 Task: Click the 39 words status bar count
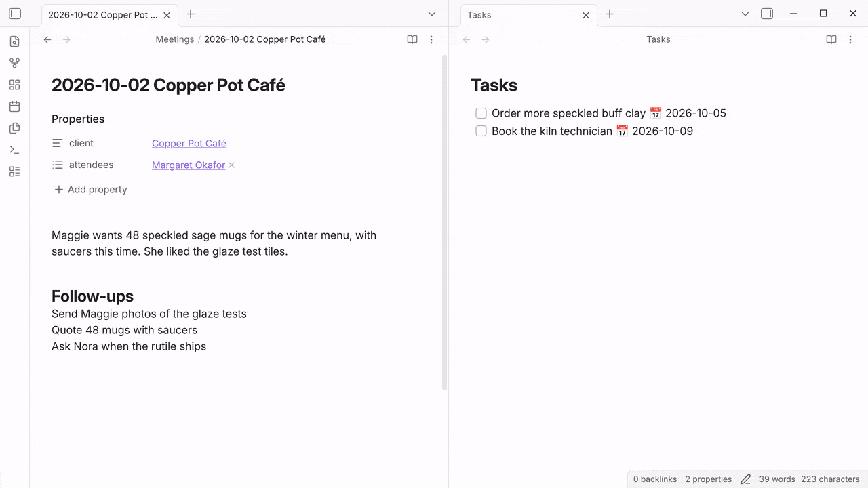pyautogui.click(x=777, y=479)
